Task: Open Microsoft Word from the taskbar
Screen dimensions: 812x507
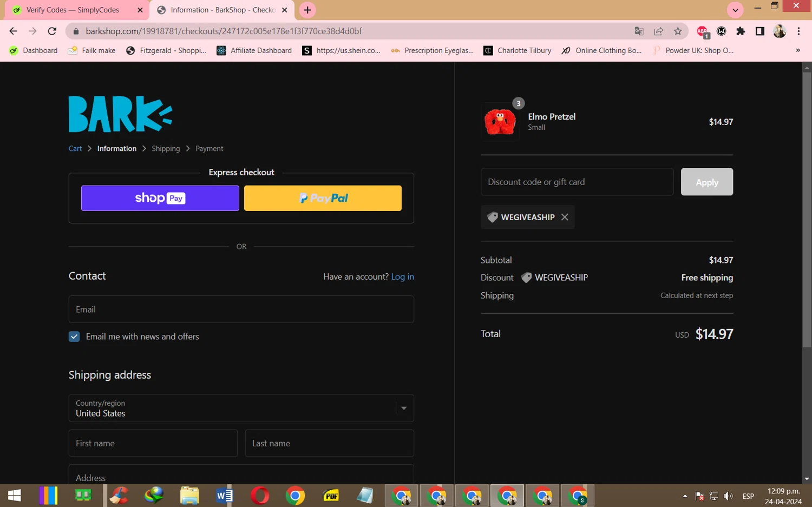Action: coord(225,496)
